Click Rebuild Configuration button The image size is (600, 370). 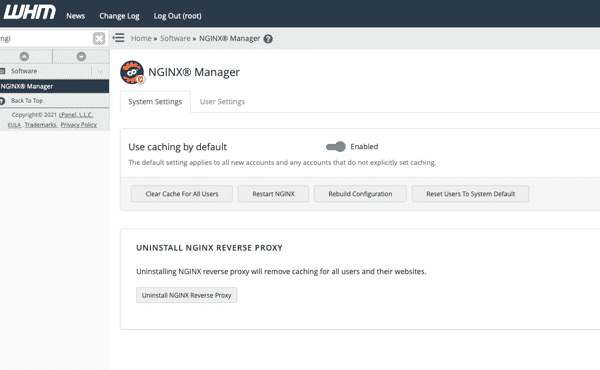pos(360,194)
